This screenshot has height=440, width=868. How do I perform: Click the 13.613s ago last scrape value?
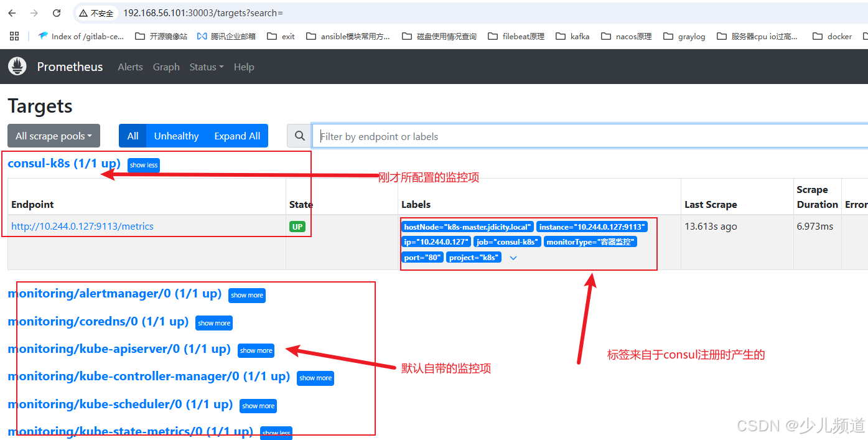click(711, 227)
